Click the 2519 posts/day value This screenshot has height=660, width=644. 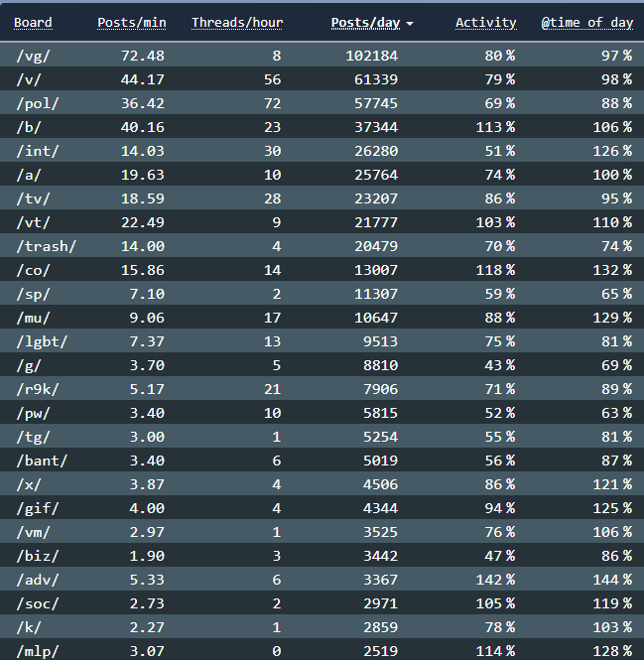pos(380,651)
